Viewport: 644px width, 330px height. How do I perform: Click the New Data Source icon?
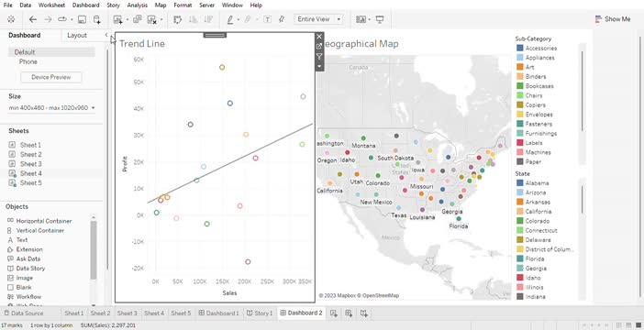point(97,19)
